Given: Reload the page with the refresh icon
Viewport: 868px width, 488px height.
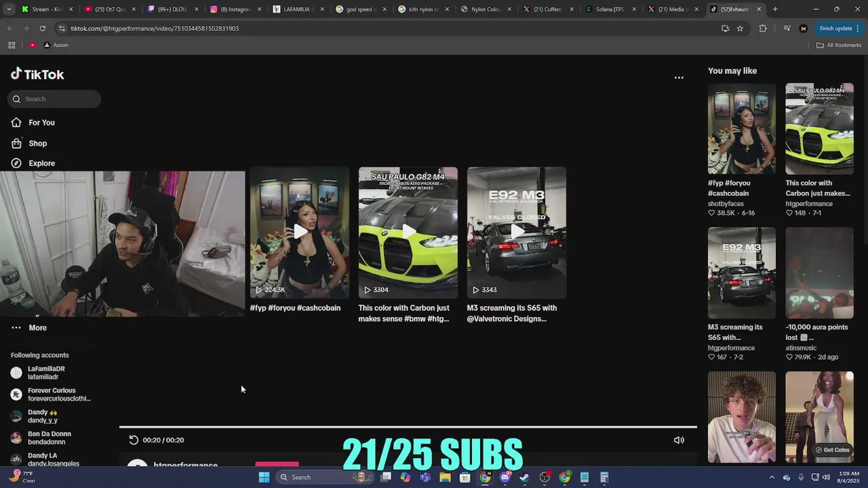Looking at the screenshot, I should tap(42, 28).
